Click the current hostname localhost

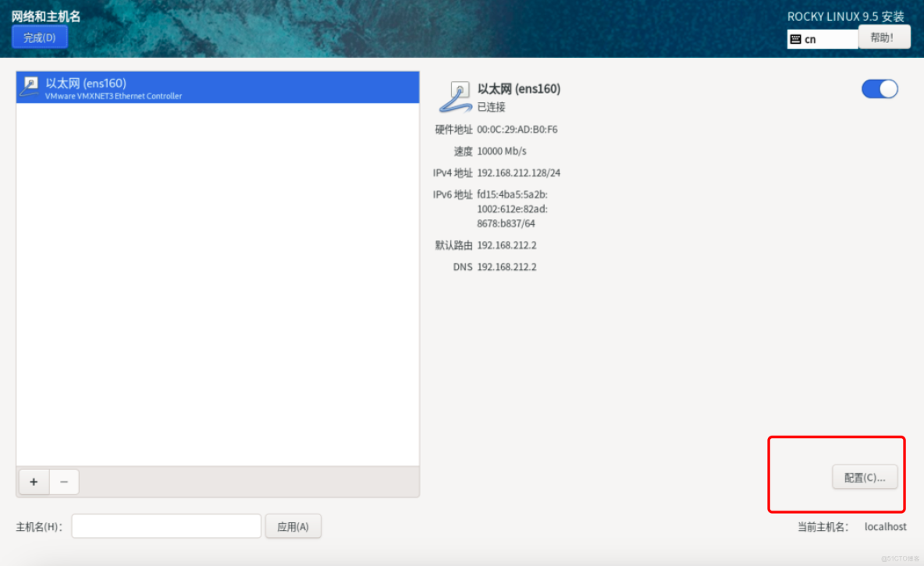click(x=885, y=526)
